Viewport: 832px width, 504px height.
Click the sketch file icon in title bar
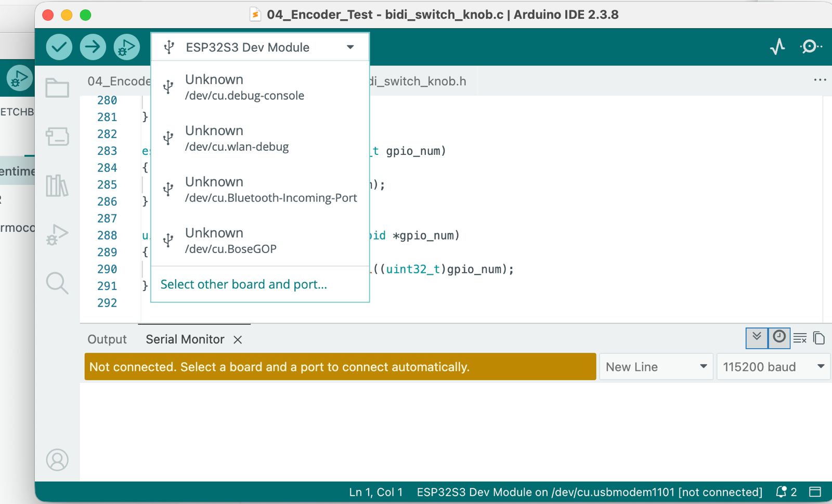[255, 14]
